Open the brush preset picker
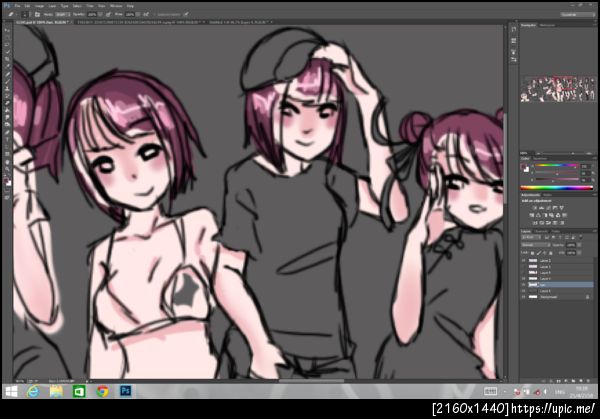 click(25, 14)
